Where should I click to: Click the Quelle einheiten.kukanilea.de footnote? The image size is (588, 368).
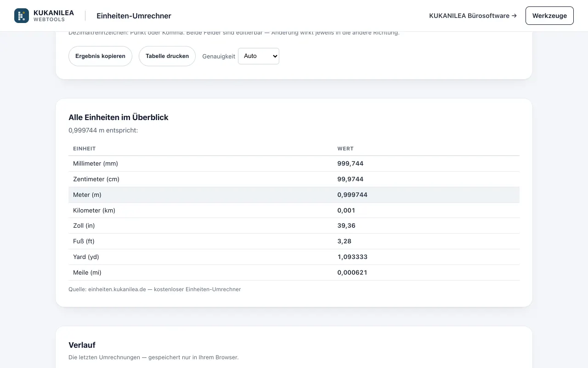pos(155,289)
